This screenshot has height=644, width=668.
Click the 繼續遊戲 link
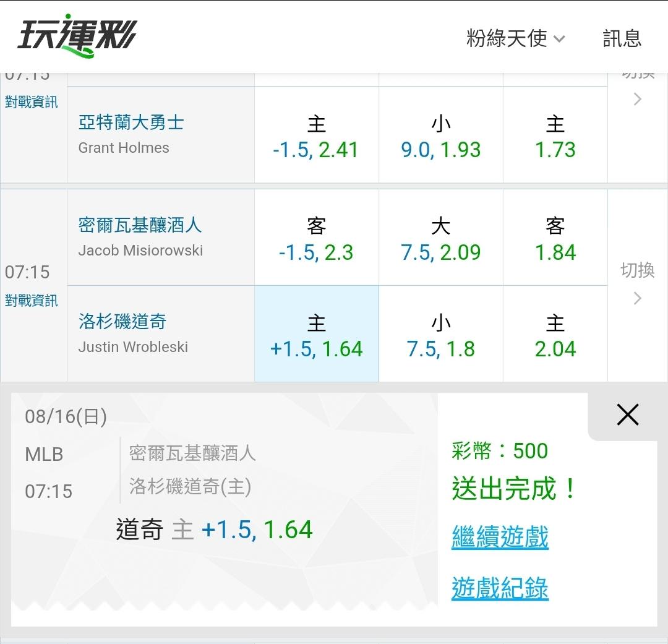click(500, 536)
